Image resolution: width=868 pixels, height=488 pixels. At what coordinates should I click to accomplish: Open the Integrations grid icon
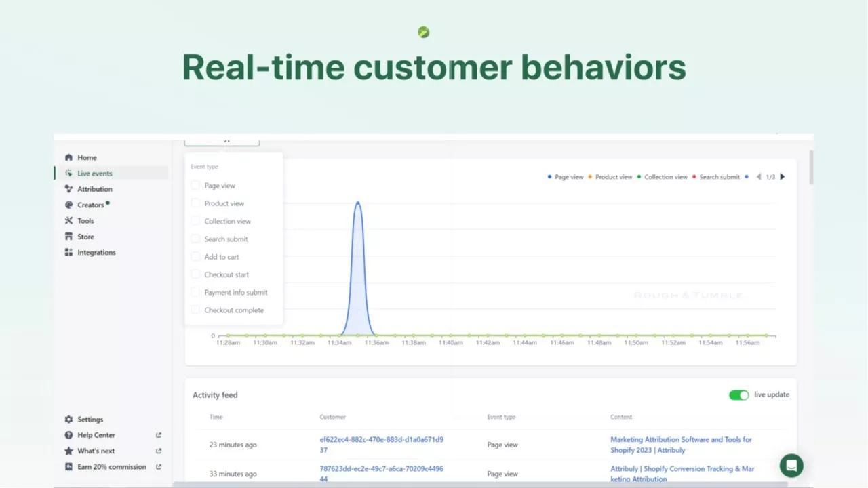coord(68,253)
